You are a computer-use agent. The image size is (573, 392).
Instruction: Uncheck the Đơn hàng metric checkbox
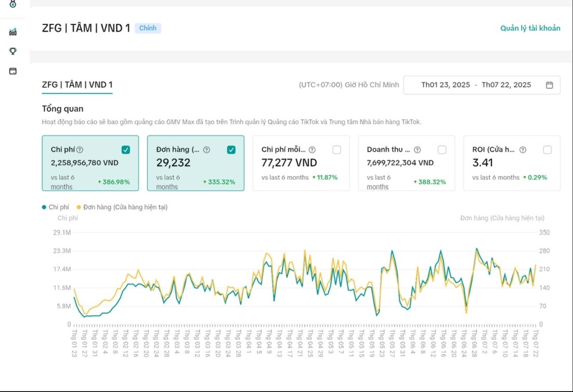[x=231, y=150]
